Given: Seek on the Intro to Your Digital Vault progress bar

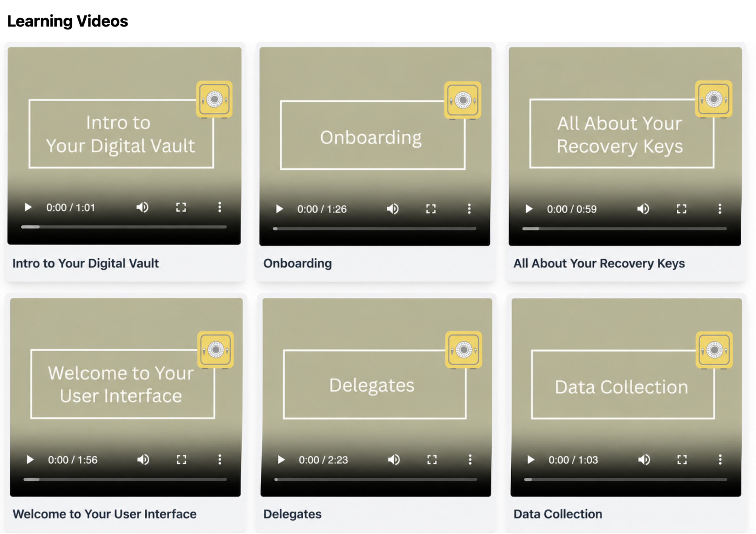Looking at the screenshot, I should (124, 227).
